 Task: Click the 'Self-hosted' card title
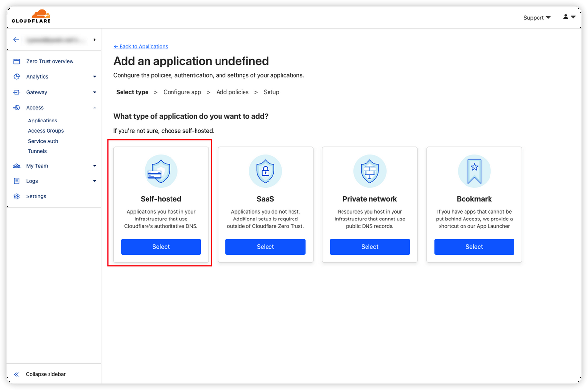161,199
